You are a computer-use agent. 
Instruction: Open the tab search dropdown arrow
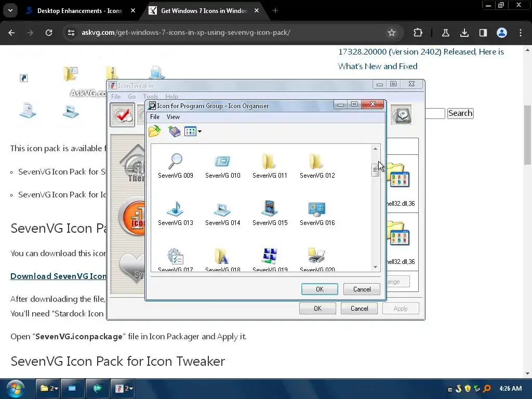(10, 10)
